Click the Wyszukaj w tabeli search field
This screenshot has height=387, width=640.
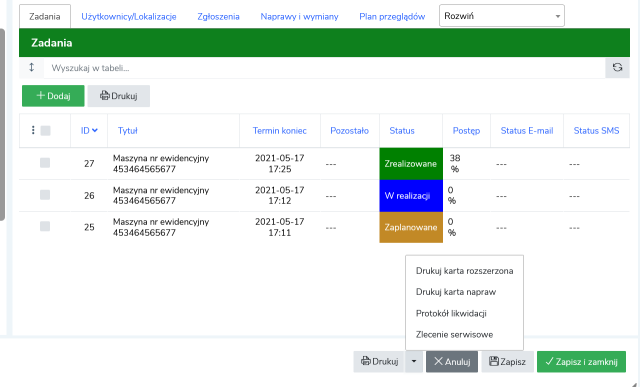324,68
